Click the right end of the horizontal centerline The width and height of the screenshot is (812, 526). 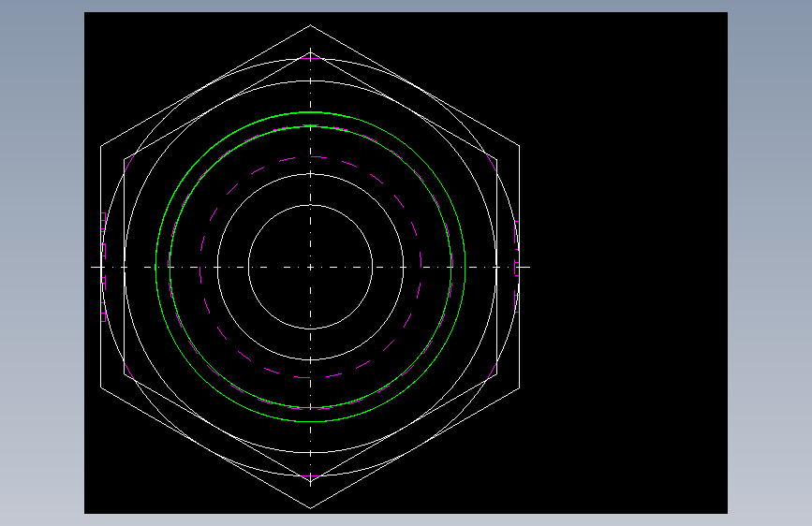tap(529, 267)
